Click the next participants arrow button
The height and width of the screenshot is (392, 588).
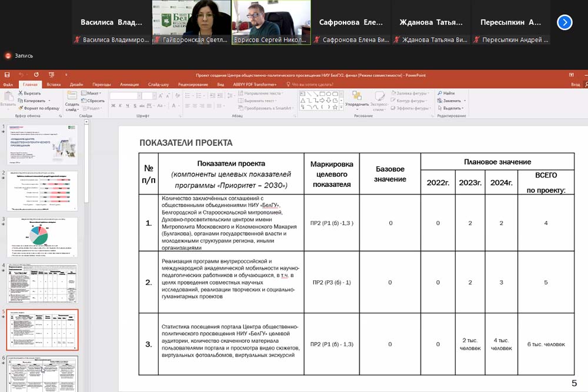tap(564, 22)
